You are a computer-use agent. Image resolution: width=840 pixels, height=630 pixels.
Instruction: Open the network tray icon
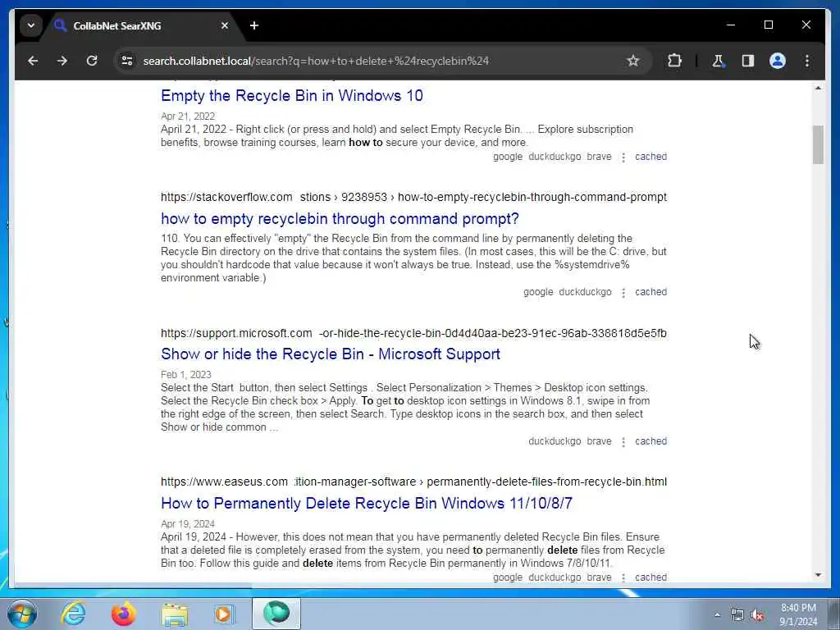(737, 615)
